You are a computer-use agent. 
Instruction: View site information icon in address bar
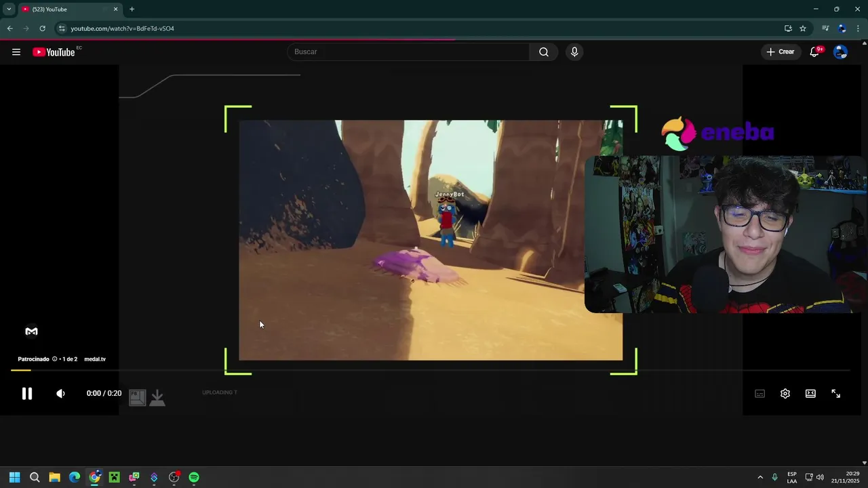pyautogui.click(x=62, y=28)
